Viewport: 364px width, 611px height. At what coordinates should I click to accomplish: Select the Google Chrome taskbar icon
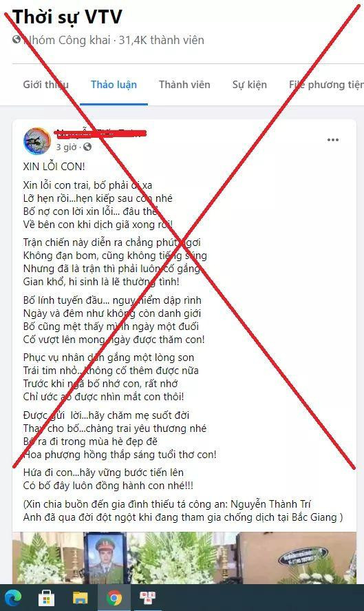pos(114,598)
